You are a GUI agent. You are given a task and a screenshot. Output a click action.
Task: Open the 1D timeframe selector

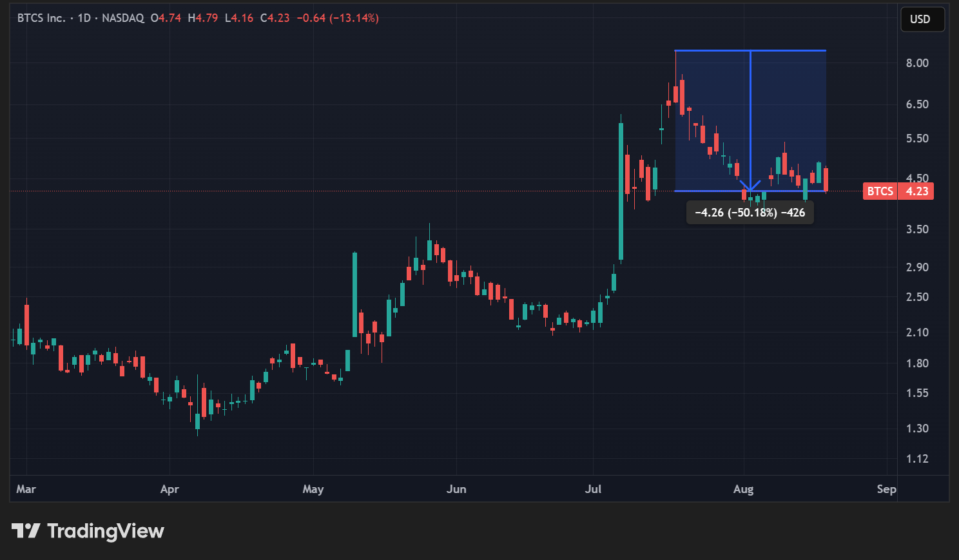[x=84, y=18]
